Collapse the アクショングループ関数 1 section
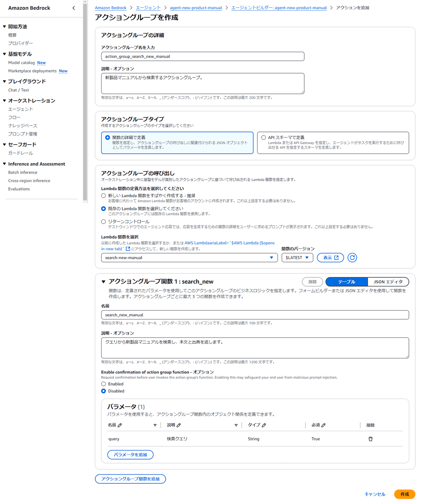The height and width of the screenshot is (504, 421). pyautogui.click(x=103, y=282)
